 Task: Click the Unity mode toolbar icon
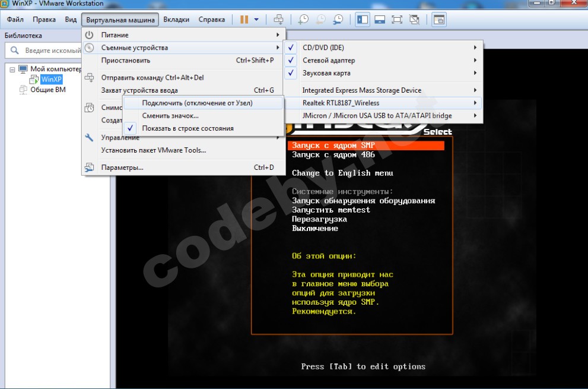coord(415,20)
